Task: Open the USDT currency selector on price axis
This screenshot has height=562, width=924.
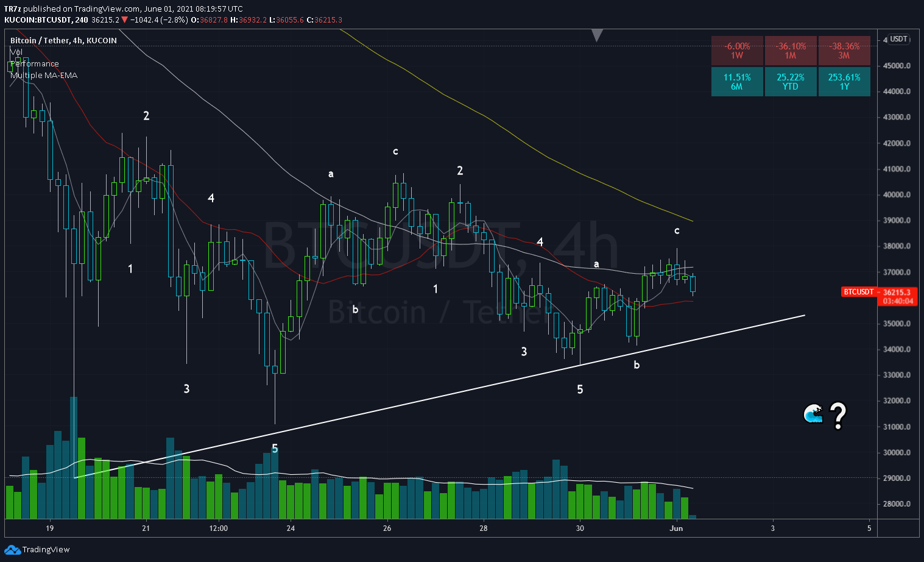Action: [x=899, y=39]
